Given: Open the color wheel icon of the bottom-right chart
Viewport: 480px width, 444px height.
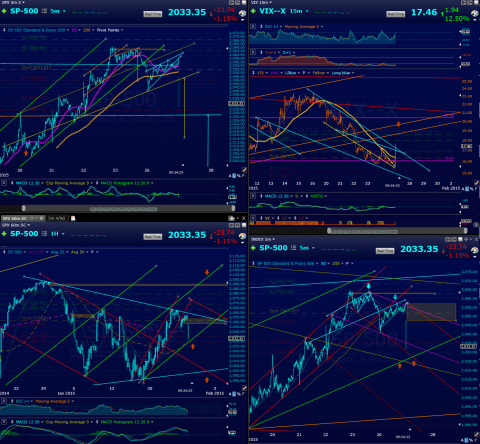Looking at the screenshot, I should tap(474, 250).
